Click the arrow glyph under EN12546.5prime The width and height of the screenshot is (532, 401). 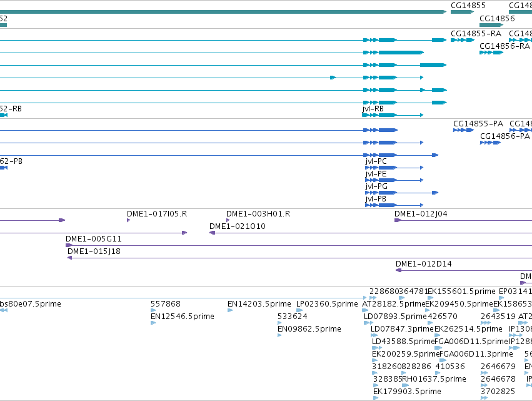click(x=153, y=323)
